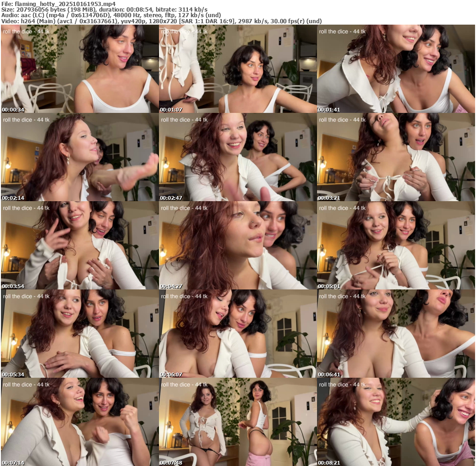View the frame stamped 00:08:21
476x466 pixels.
pyautogui.click(x=396, y=422)
